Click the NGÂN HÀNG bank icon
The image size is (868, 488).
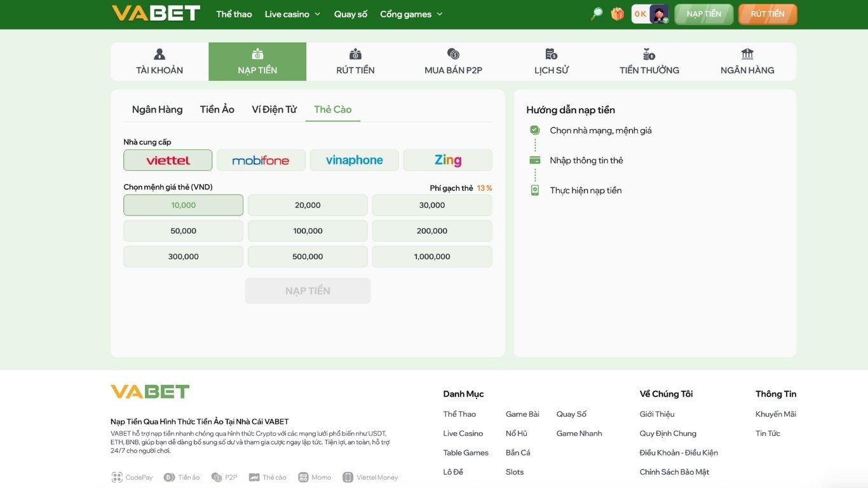(747, 54)
